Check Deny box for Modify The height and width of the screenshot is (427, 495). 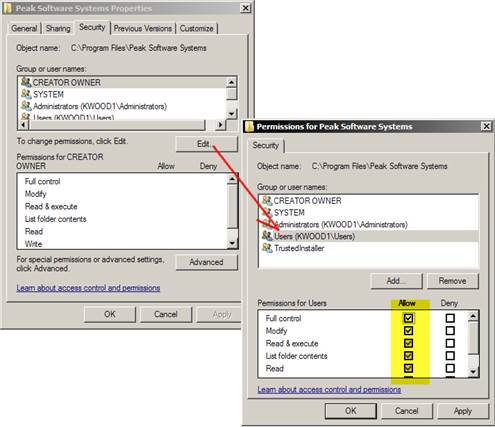(450, 331)
